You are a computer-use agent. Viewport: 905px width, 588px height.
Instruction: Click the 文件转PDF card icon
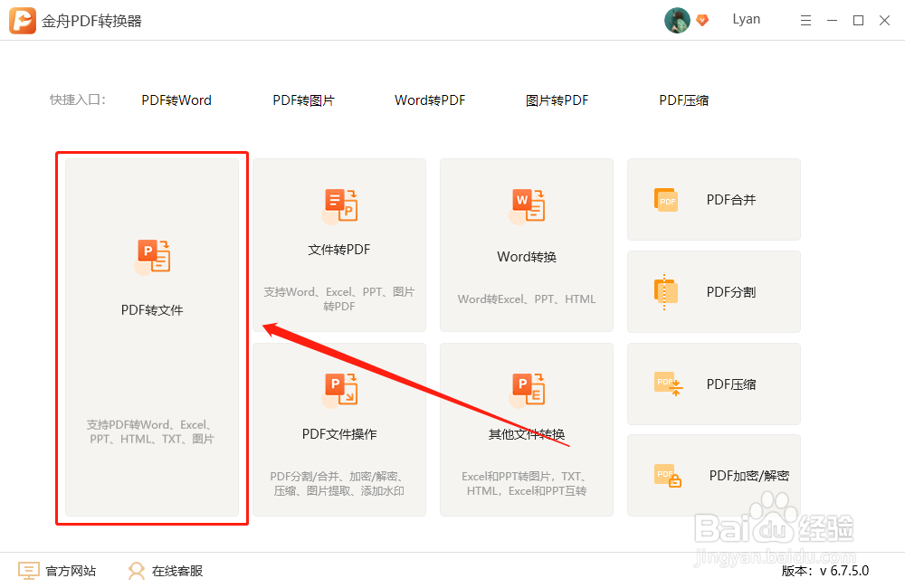click(340, 206)
